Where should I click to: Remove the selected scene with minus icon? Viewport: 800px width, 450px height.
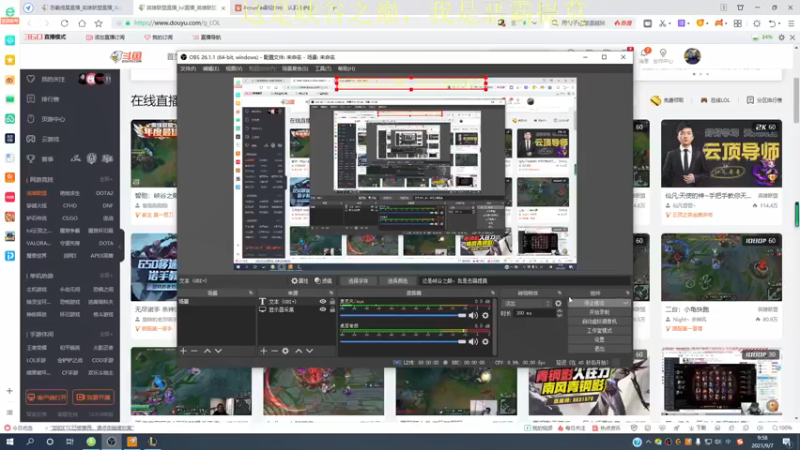(194, 351)
